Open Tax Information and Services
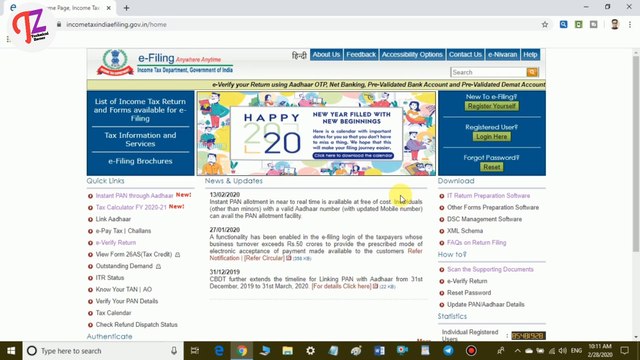Viewport: 640px width, 360px height. [x=140, y=139]
